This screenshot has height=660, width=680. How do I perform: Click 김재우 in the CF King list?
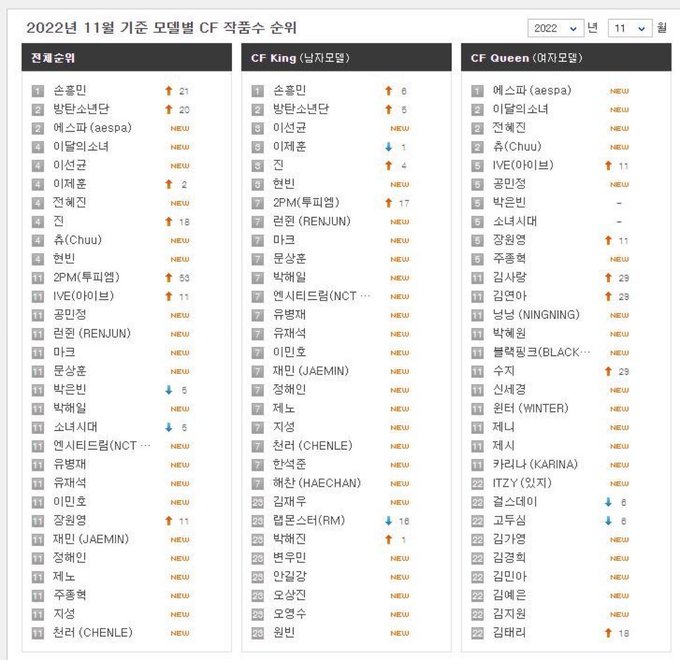[290, 501]
